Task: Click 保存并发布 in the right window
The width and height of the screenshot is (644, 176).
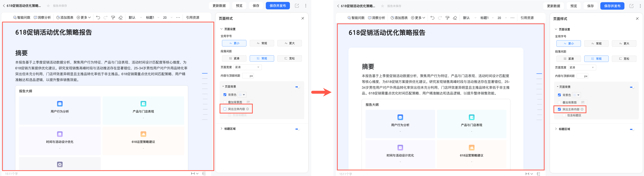Action: 612,6
